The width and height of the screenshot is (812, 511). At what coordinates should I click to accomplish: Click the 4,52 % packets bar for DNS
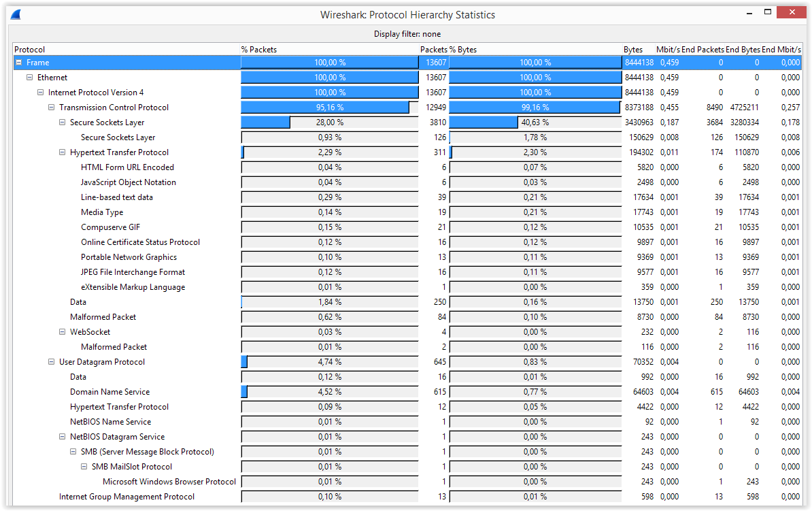[330, 392]
